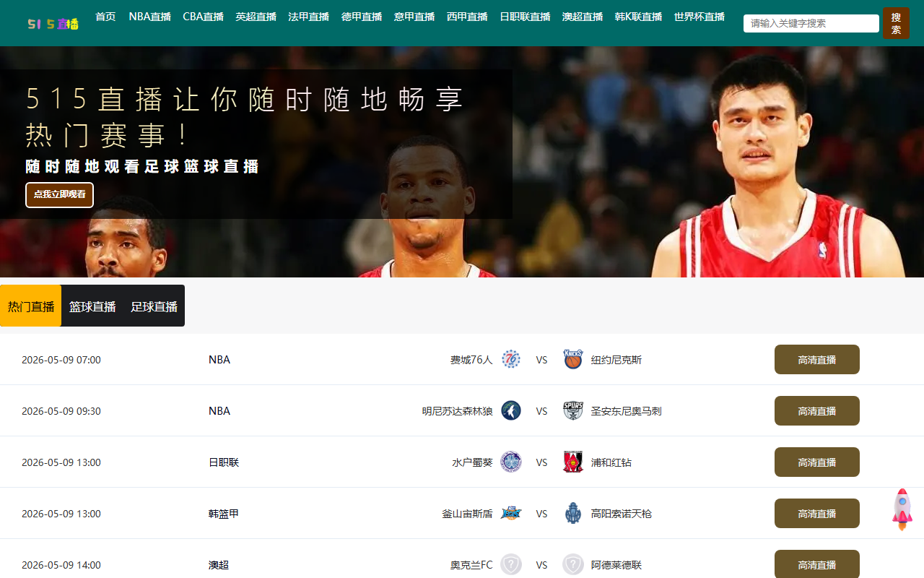Screen dimensions: 924x578
Task: Click the 515直播 site logo
Action: tap(53, 23)
